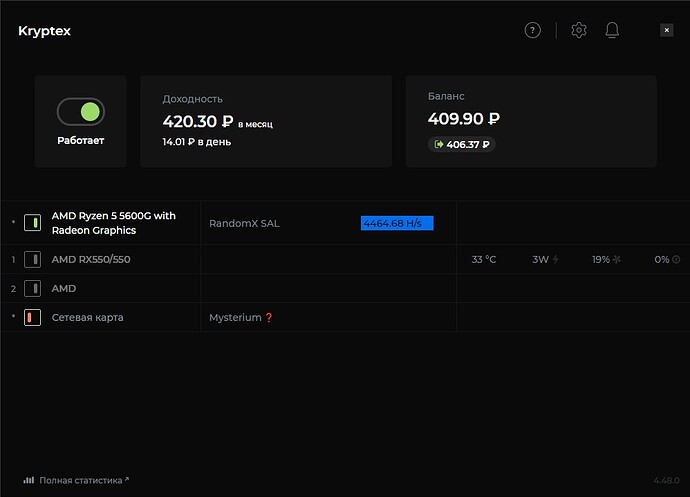Open the help question mark icon
690x497 pixels.
point(532,30)
